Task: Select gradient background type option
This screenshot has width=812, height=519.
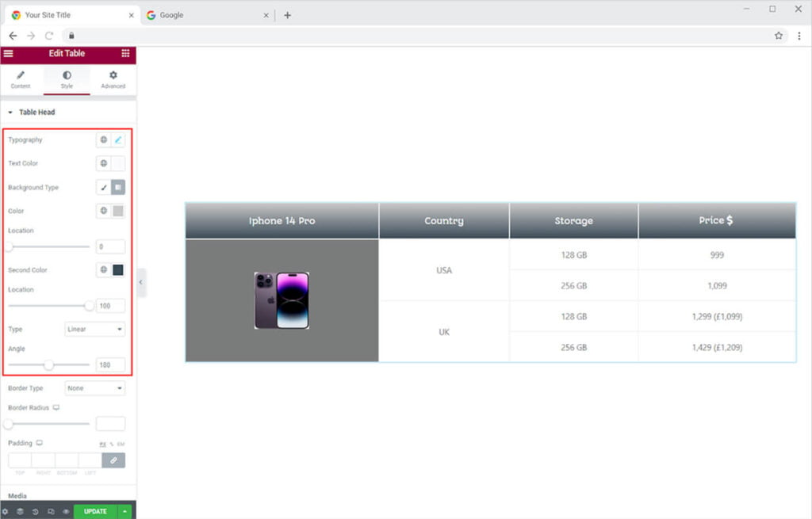Action: pos(118,188)
